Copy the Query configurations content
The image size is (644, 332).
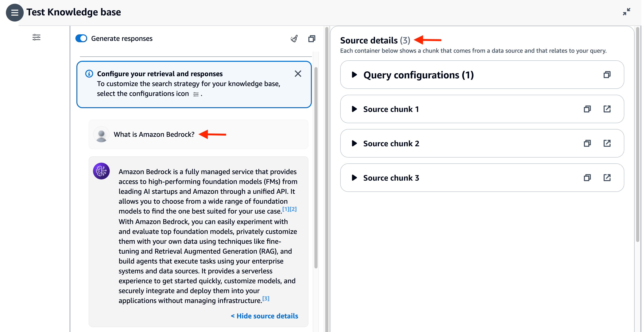click(607, 75)
